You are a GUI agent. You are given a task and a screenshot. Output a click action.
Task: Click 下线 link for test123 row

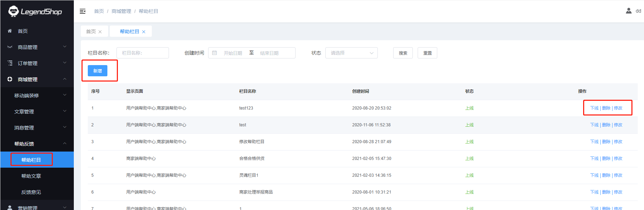[x=594, y=108]
